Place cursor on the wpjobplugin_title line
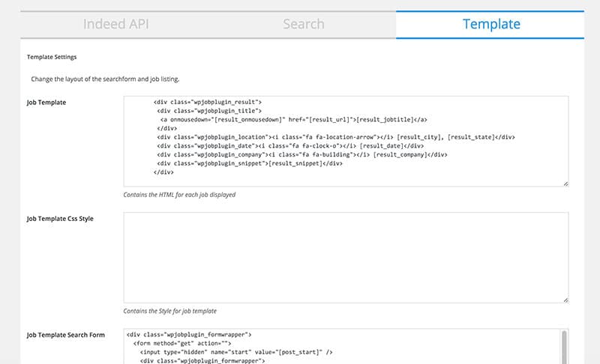Image resolution: width=600 pixels, height=364 pixels. [209, 111]
